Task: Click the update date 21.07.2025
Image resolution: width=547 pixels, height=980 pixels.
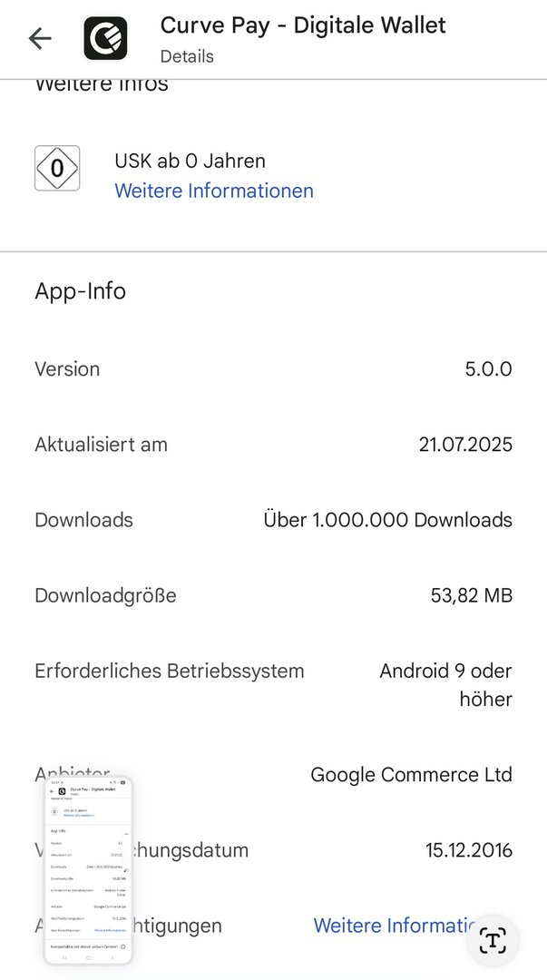Action: click(x=465, y=445)
